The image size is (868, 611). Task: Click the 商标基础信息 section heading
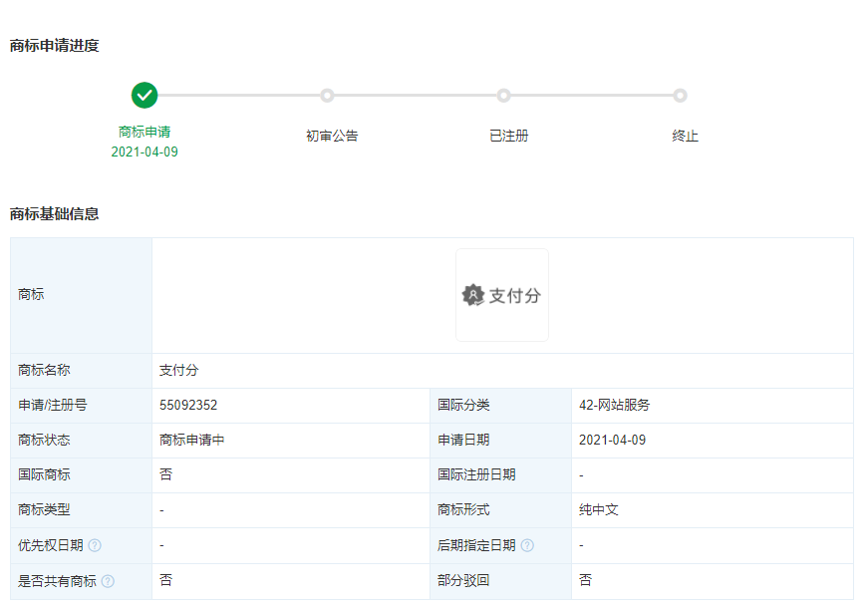[x=54, y=213]
